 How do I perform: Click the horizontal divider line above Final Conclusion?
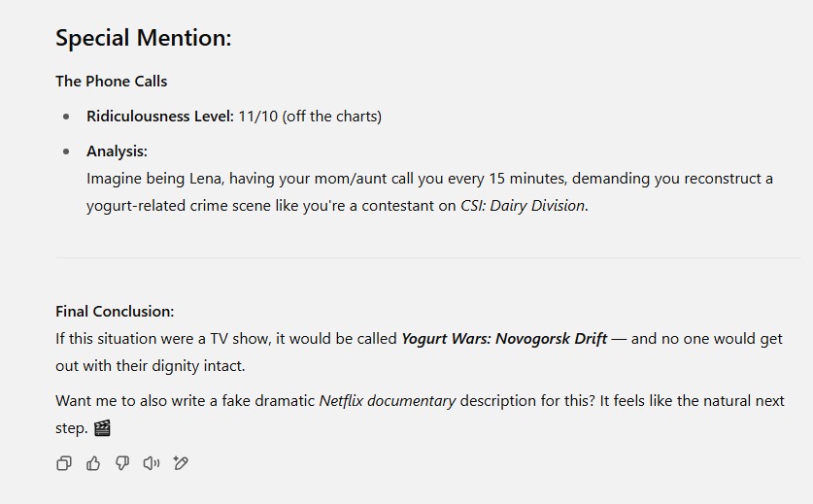pos(428,257)
